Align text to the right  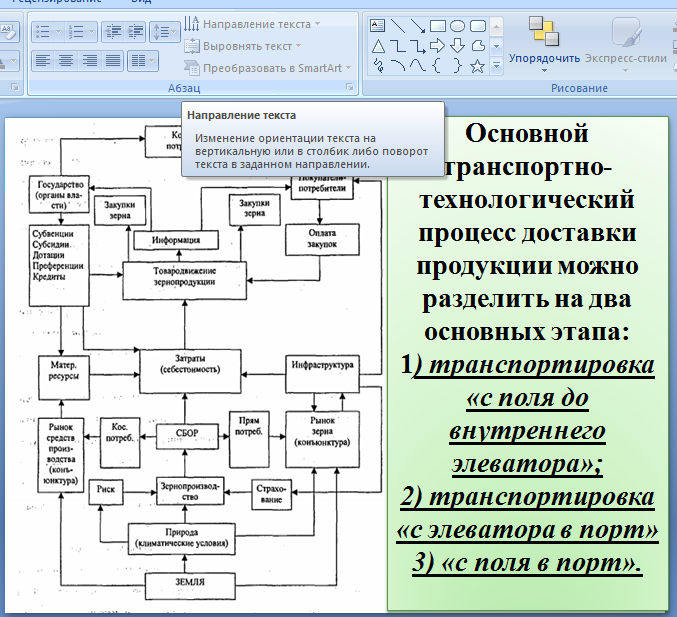pos(89,60)
